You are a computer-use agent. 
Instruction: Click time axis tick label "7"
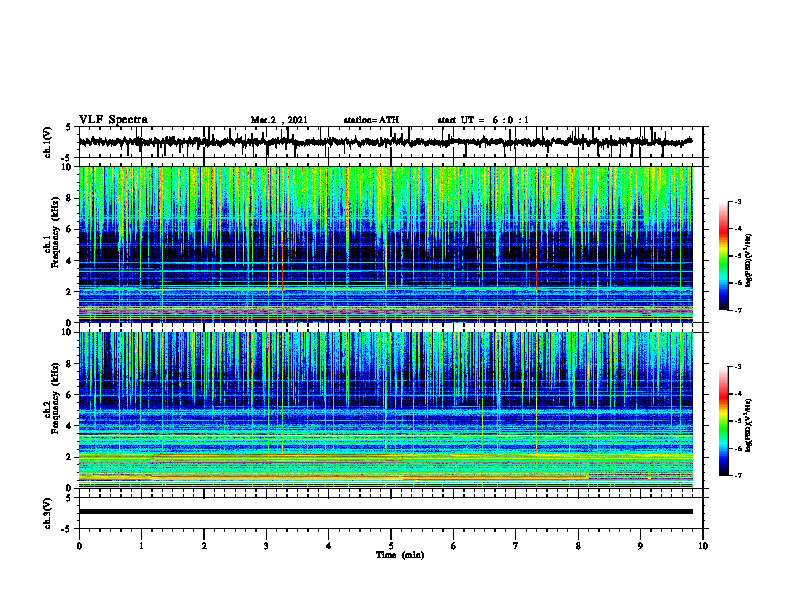pyautogui.click(x=516, y=546)
